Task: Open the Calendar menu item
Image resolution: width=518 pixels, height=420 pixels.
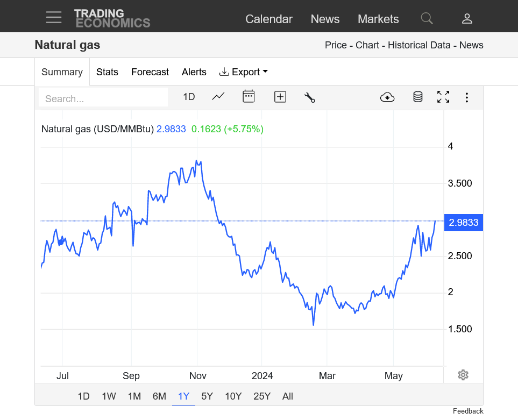Action: pyautogui.click(x=269, y=19)
